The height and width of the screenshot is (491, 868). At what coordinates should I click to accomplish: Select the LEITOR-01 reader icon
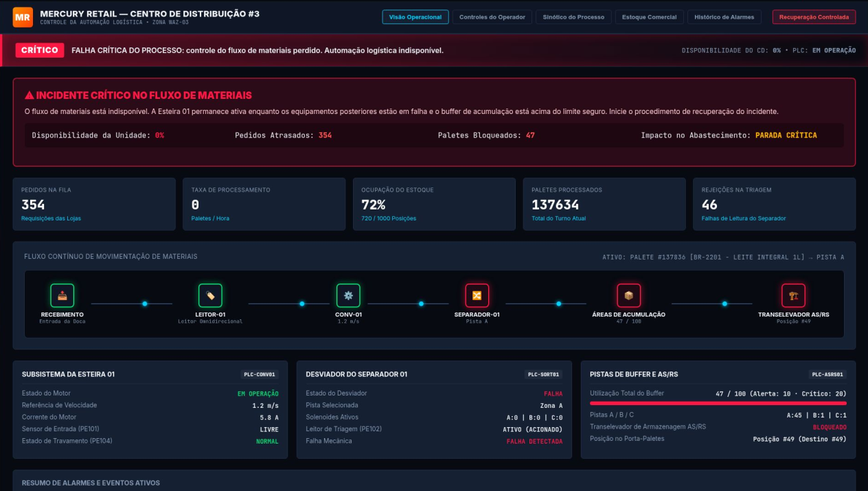tap(210, 296)
